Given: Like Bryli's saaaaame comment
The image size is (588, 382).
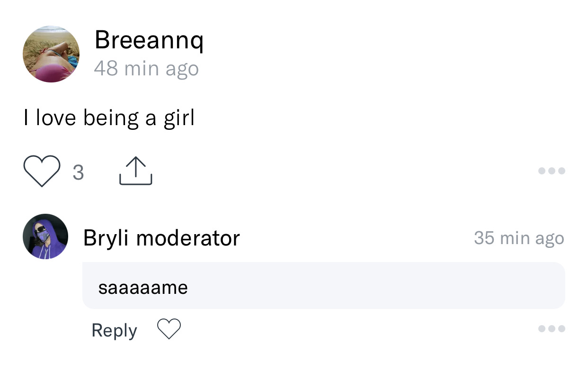Looking at the screenshot, I should pos(169,329).
